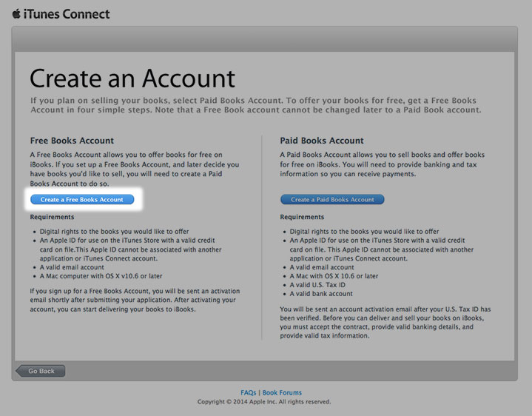Click the Apple logo in the header
This screenshot has width=532, height=416.
point(16,13)
